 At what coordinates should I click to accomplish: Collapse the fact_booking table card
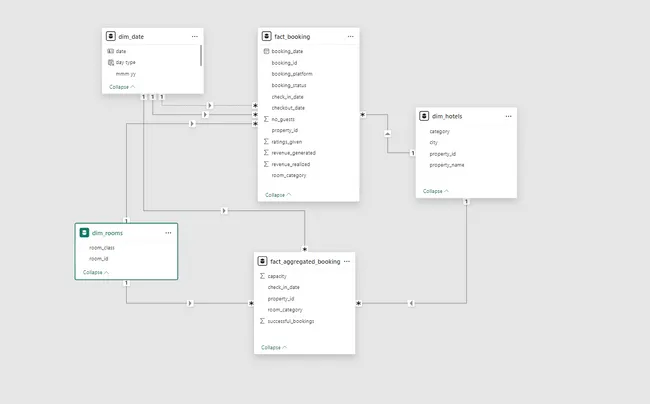point(278,195)
